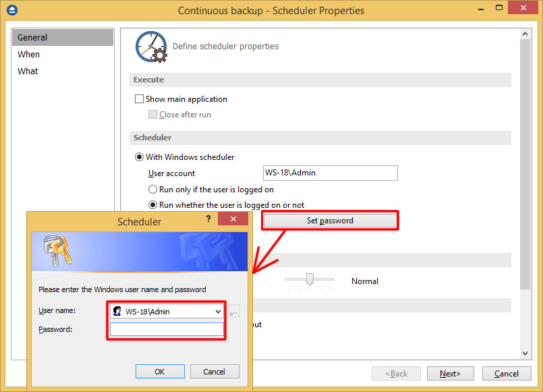Open the When section in the sidebar

point(29,55)
